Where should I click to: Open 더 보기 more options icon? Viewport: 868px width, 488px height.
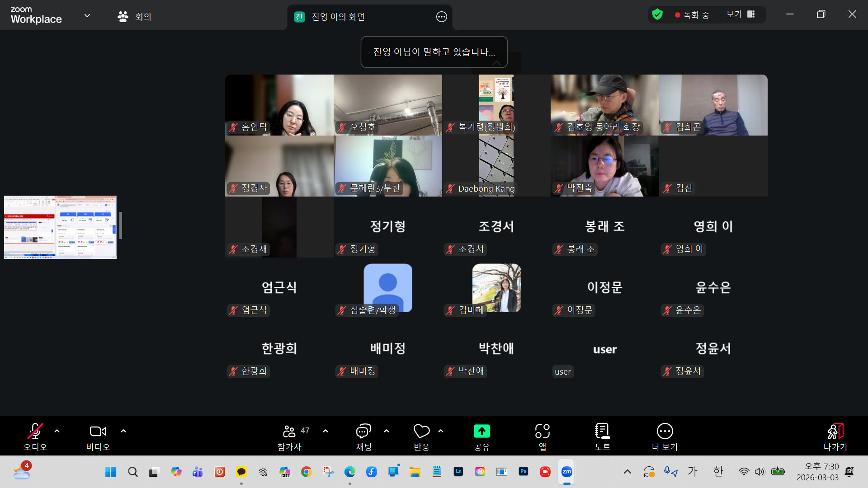665,432
